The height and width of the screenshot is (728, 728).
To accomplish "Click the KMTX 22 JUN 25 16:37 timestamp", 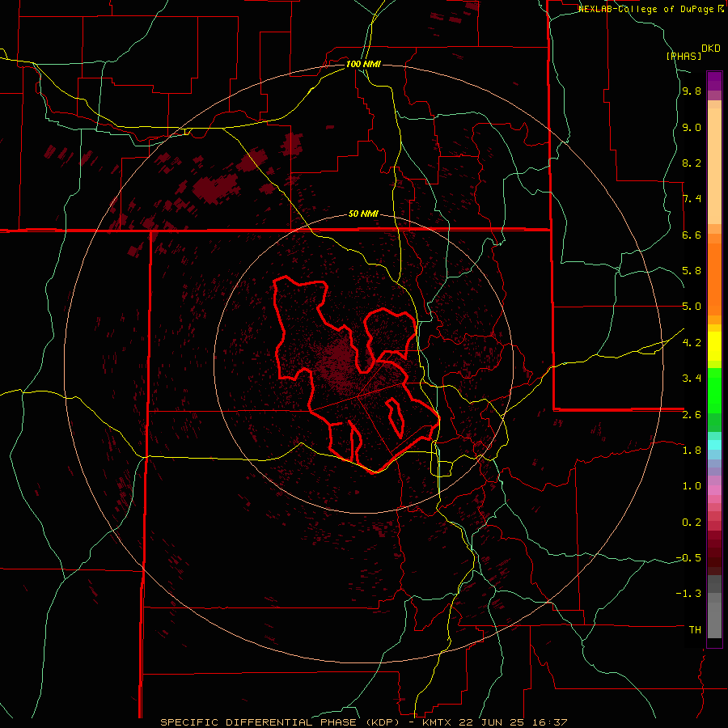I will click(x=495, y=722).
